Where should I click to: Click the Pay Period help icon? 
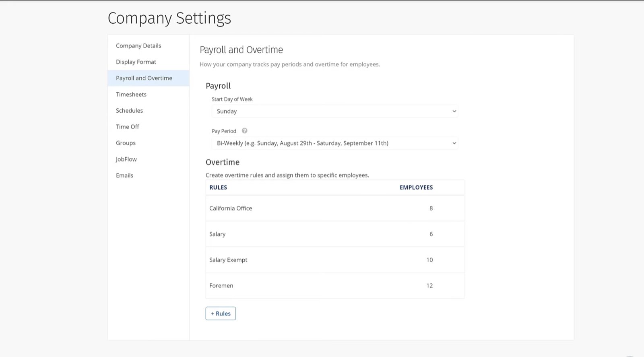tap(244, 131)
